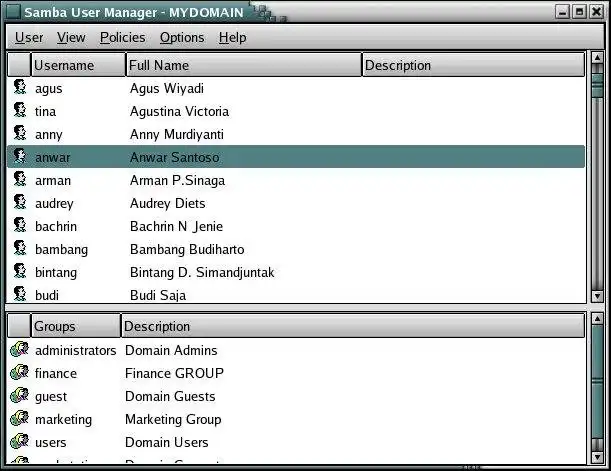Click full name Bintang D. Simandjuntak
This screenshot has height=471, width=611.
tap(202, 273)
